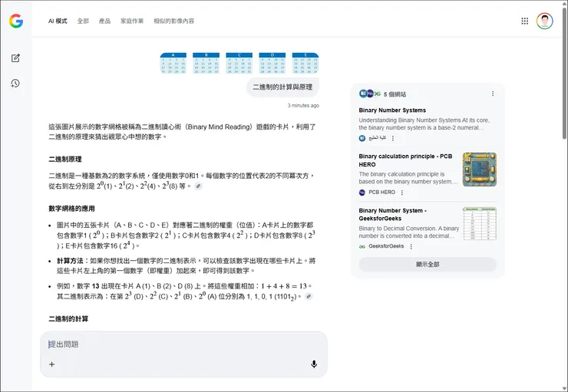Click the stacked site icons beside 5 個網站

coord(370,94)
